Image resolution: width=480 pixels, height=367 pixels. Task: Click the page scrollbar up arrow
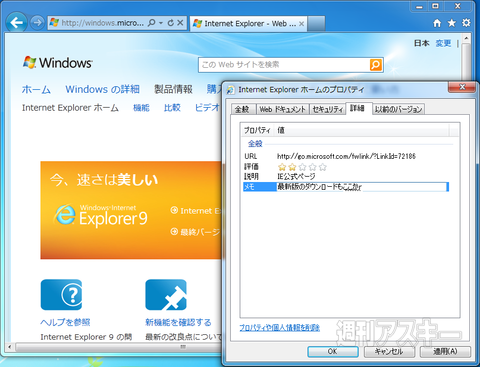point(467,38)
